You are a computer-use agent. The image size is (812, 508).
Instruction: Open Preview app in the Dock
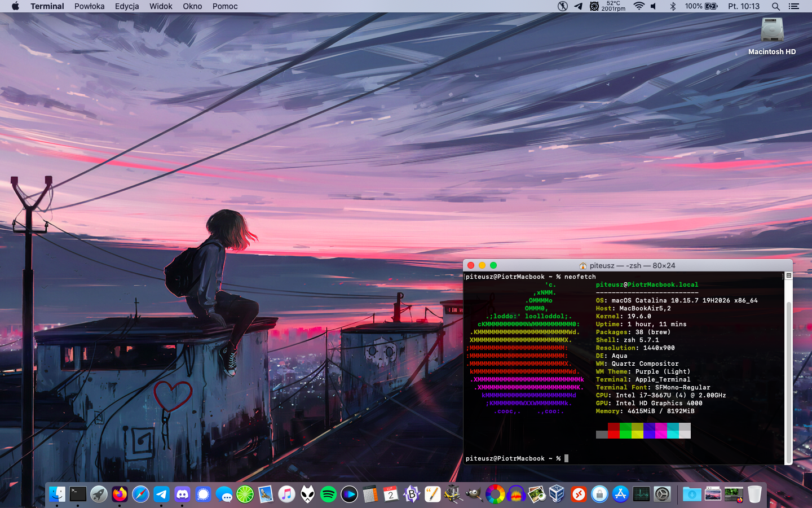537,494
